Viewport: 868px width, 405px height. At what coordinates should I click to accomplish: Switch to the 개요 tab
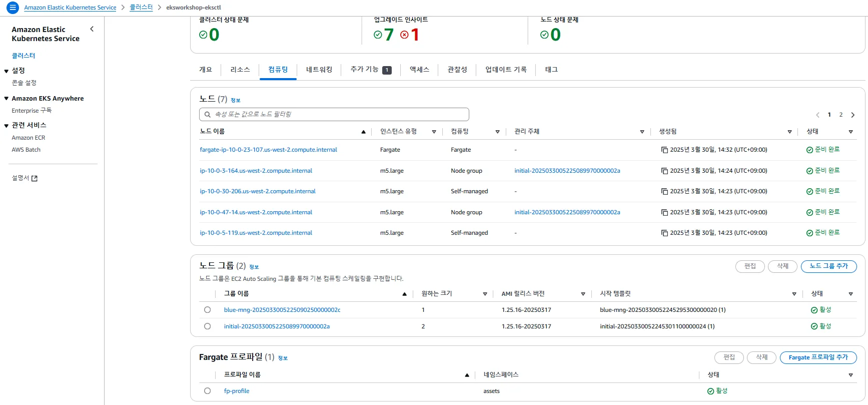[206, 70]
